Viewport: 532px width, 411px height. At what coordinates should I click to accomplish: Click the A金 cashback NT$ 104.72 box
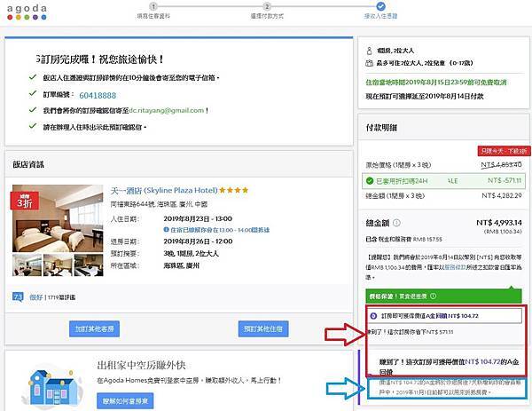point(444,316)
